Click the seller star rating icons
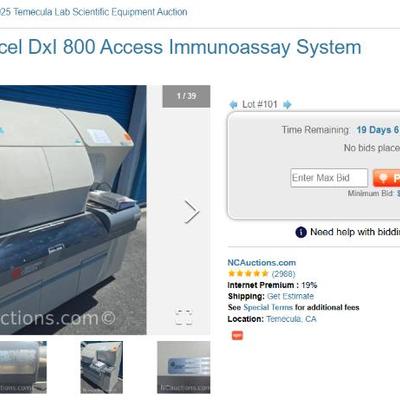The width and height of the screenshot is (400, 400). click(248, 274)
